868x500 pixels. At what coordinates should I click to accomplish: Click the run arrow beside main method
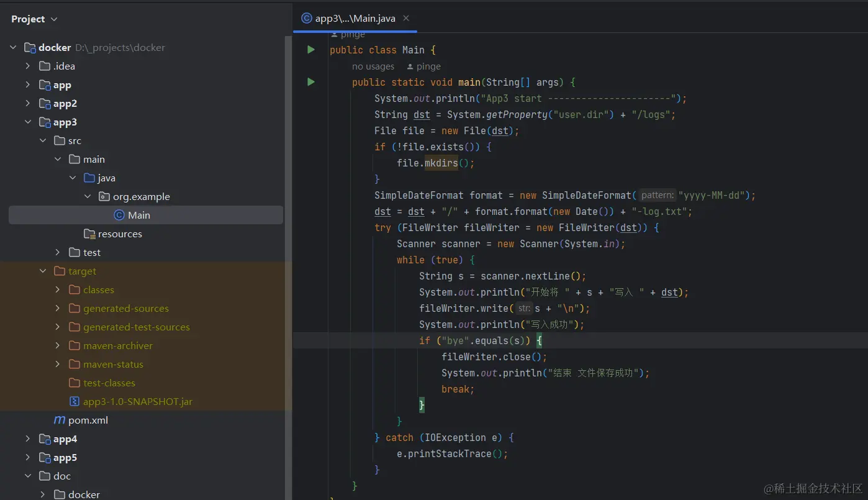pos(310,82)
